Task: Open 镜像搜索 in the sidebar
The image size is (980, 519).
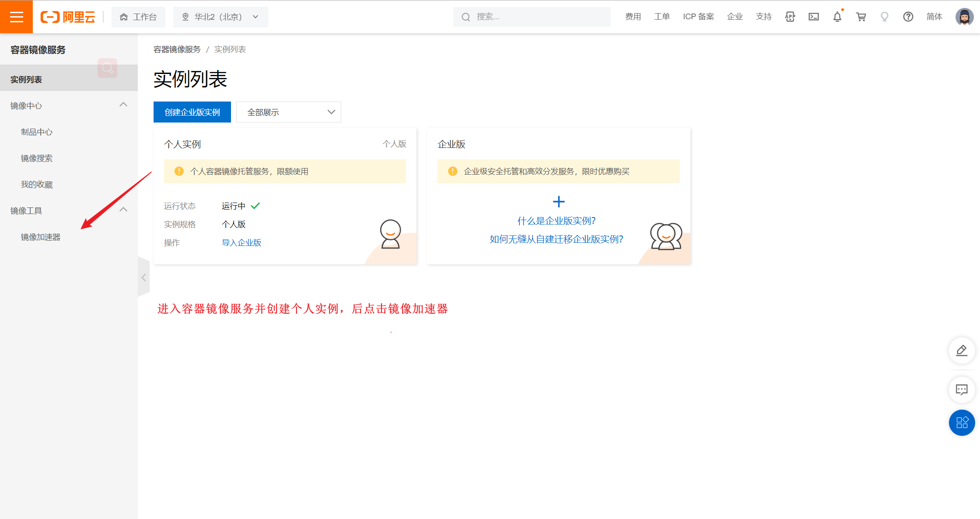Action: (x=37, y=158)
